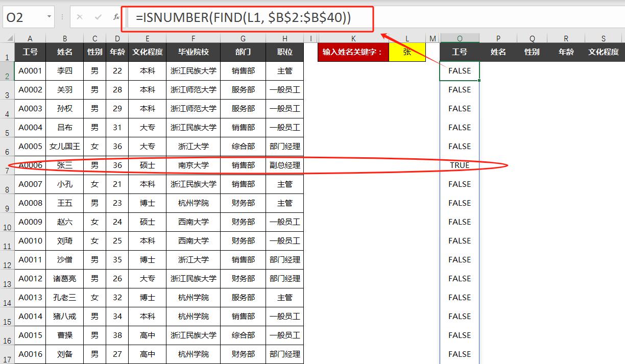Click the cell A0001
Viewport: 625px width, 364px height.
pyautogui.click(x=30, y=71)
